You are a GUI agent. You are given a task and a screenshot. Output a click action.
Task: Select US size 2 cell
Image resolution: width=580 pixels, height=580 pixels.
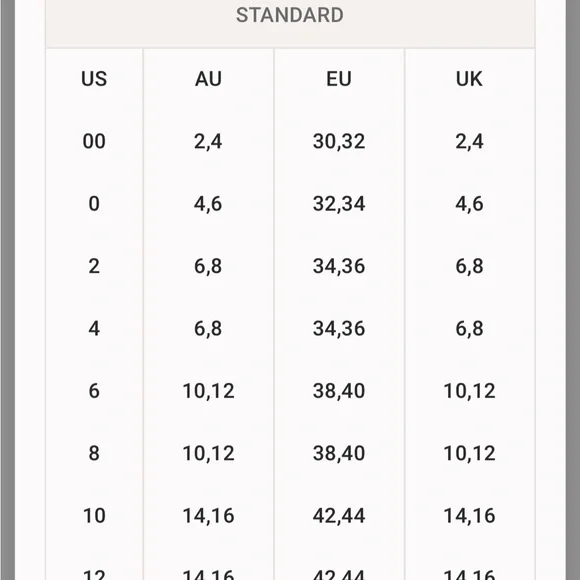click(x=94, y=266)
